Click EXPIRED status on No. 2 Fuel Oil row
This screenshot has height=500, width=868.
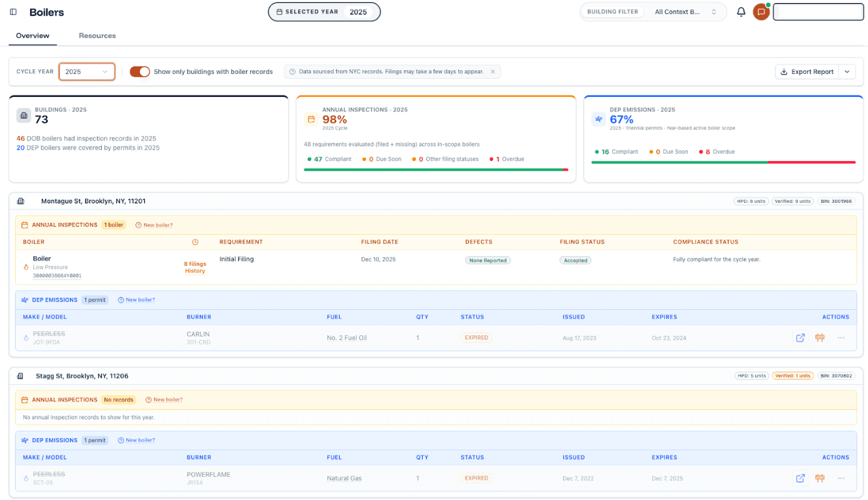coord(476,338)
